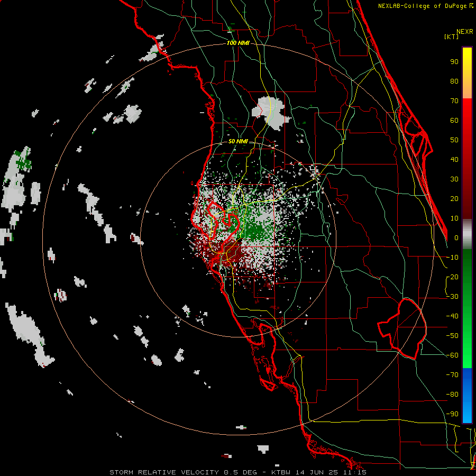Image resolution: width=476 pixels, height=476 pixels.
Task: Click the NEXR label above the color scale
Action: (x=464, y=32)
